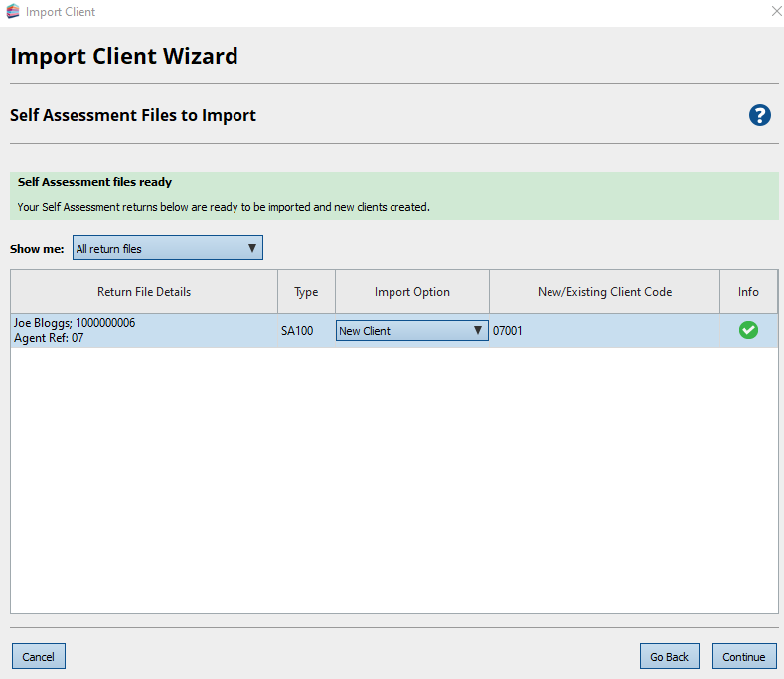The width and height of the screenshot is (784, 679).
Task: Edit the 07001 client code field
Action: coord(604,331)
